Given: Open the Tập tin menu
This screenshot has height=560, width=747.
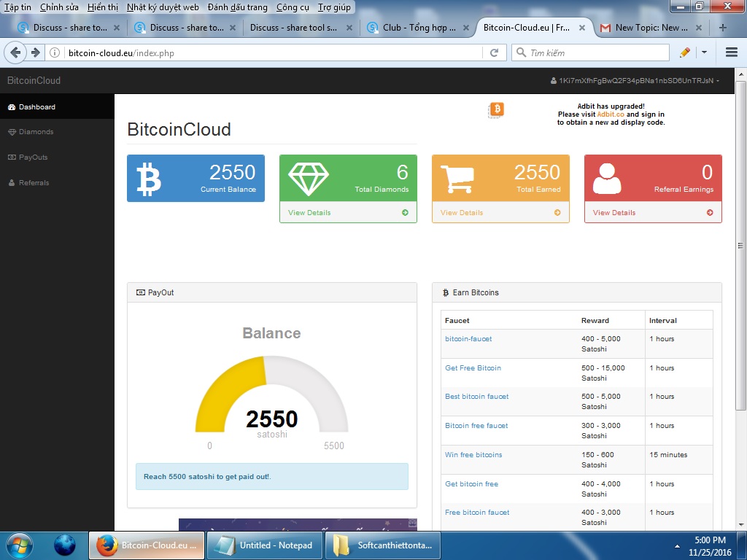Looking at the screenshot, I should [18, 7].
